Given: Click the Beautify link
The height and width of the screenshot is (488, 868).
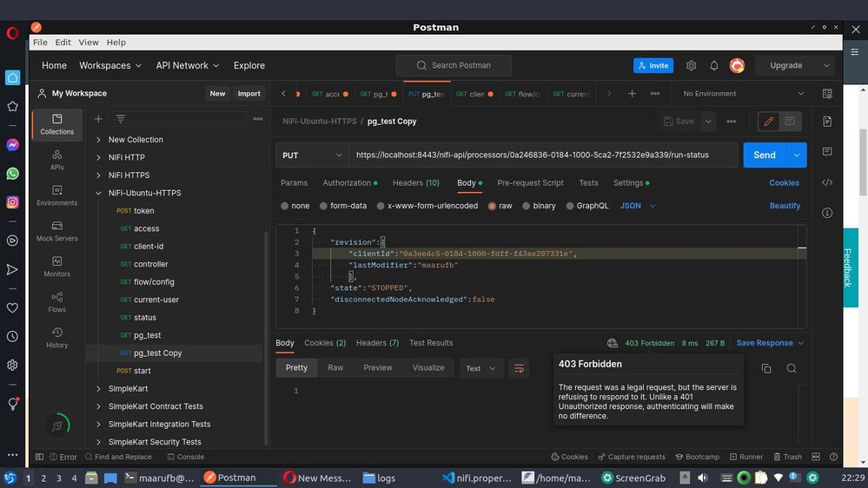Looking at the screenshot, I should click(x=784, y=206).
